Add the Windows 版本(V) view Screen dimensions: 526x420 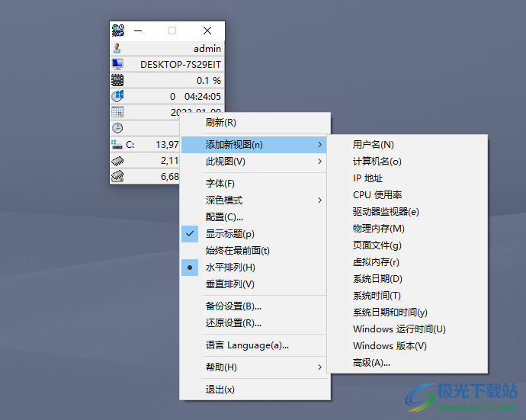[407, 346]
